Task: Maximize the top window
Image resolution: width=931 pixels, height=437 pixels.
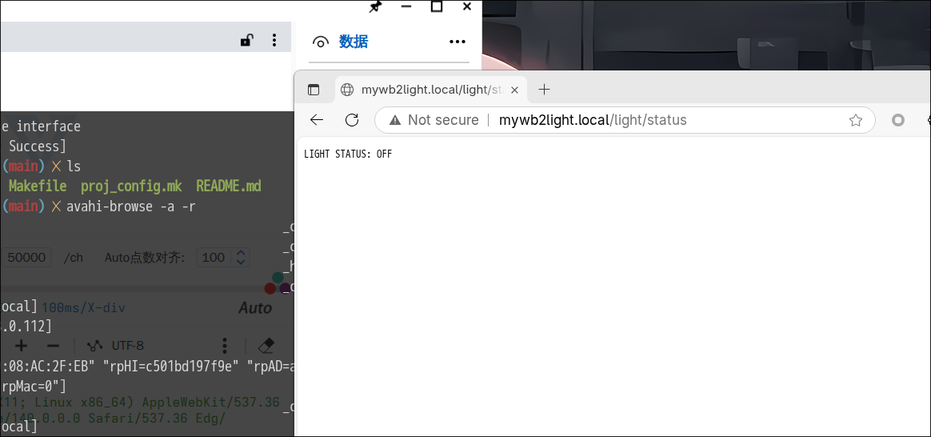Action: [x=436, y=7]
